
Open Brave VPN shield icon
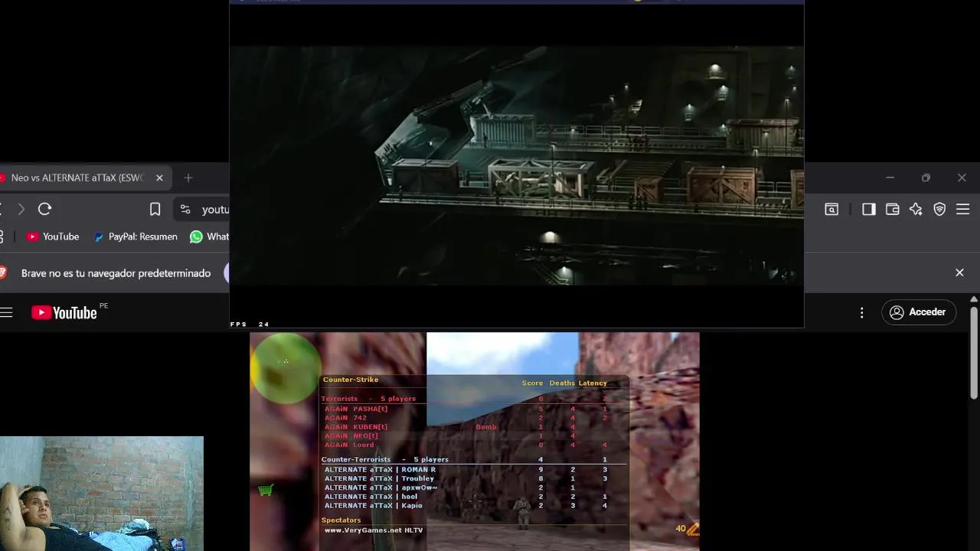tap(939, 209)
